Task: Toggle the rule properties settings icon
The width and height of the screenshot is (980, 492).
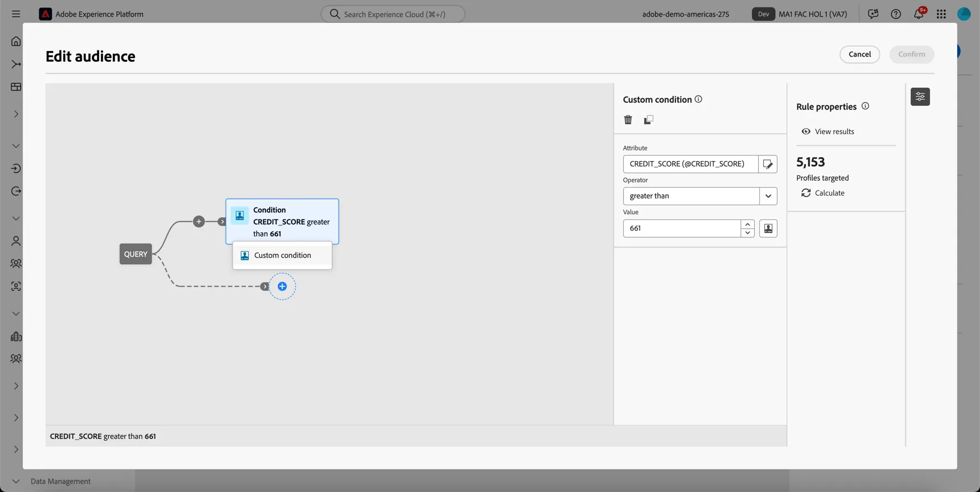Action: (920, 97)
